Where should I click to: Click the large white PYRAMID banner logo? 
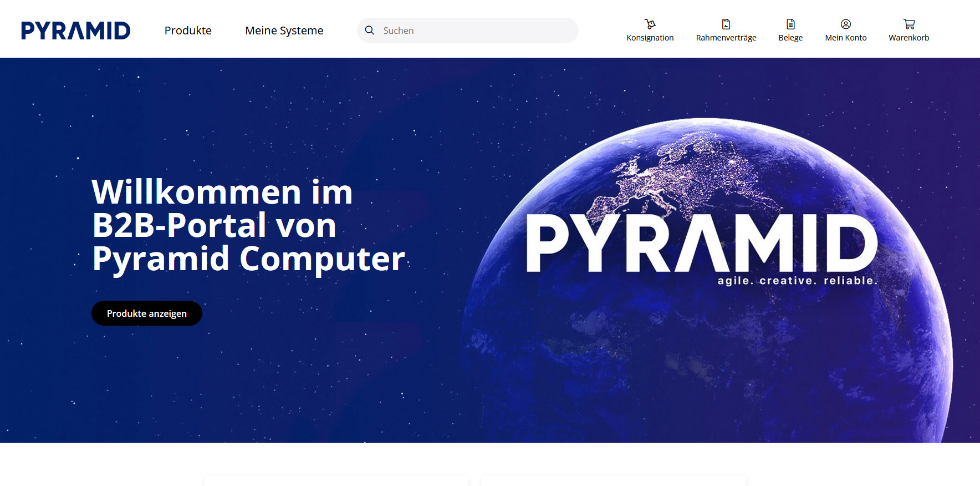pyautogui.click(x=701, y=243)
